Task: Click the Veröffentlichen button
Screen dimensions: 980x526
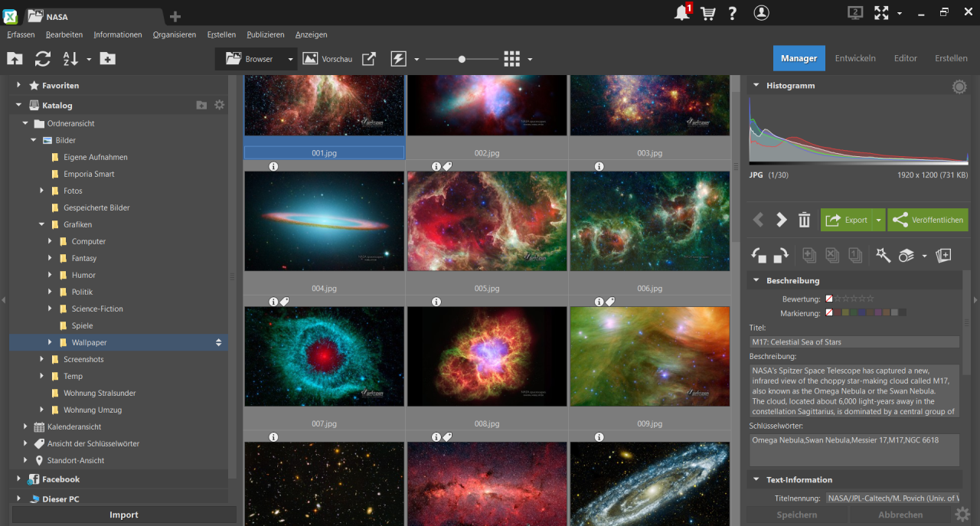Action: (927, 220)
